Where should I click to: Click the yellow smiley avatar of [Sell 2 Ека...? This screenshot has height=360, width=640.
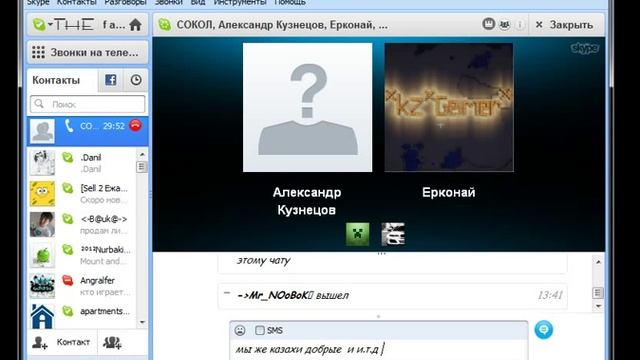(x=42, y=193)
